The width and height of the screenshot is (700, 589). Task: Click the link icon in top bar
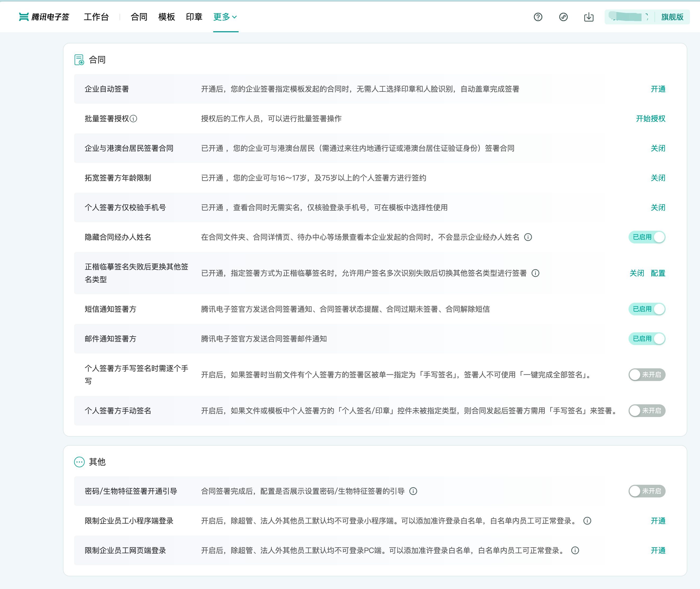pyautogui.click(x=563, y=17)
